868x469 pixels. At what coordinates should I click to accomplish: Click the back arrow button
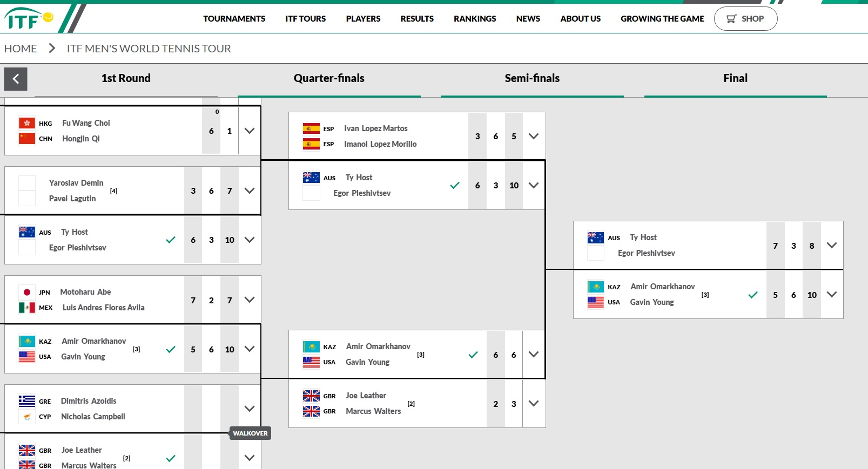point(16,79)
